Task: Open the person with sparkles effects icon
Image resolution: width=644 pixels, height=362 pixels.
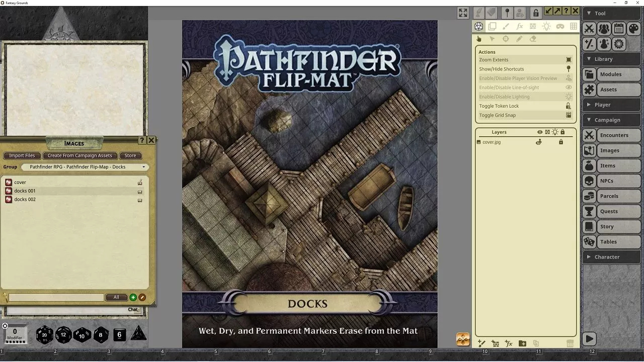Action: (604, 44)
